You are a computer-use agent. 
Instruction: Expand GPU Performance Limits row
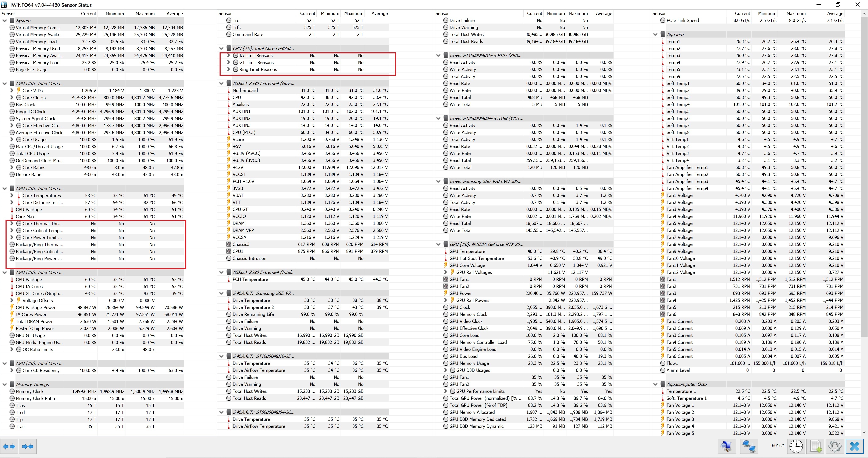point(445,391)
